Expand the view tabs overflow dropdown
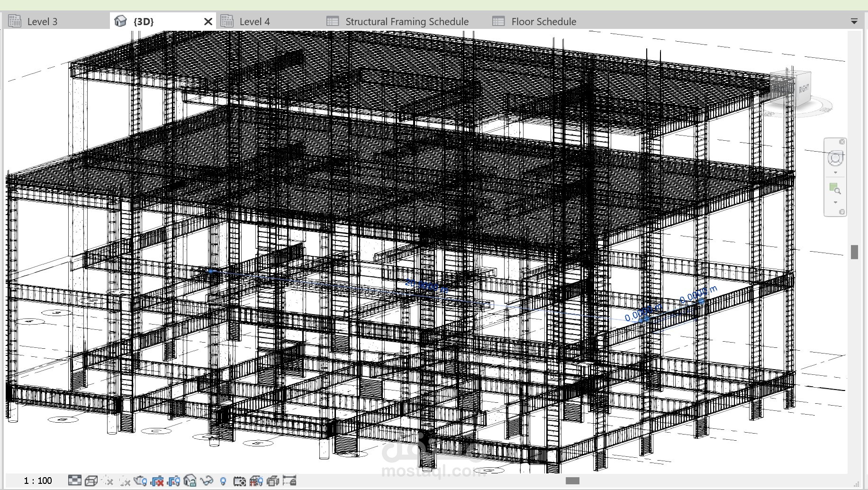The image size is (868, 490). pyautogui.click(x=854, y=21)
